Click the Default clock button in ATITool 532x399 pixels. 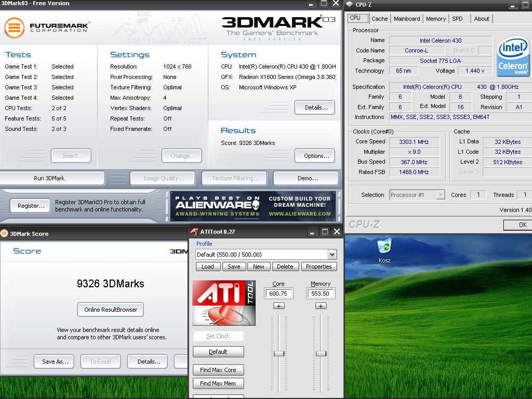[x=218, y=352]
